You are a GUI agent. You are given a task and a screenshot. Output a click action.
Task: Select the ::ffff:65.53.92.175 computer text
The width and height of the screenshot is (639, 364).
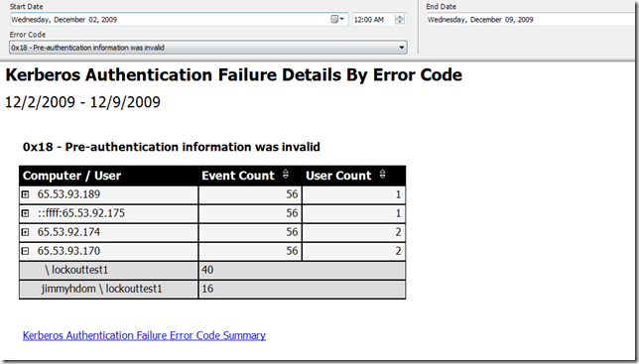click(x=81, y=213)
